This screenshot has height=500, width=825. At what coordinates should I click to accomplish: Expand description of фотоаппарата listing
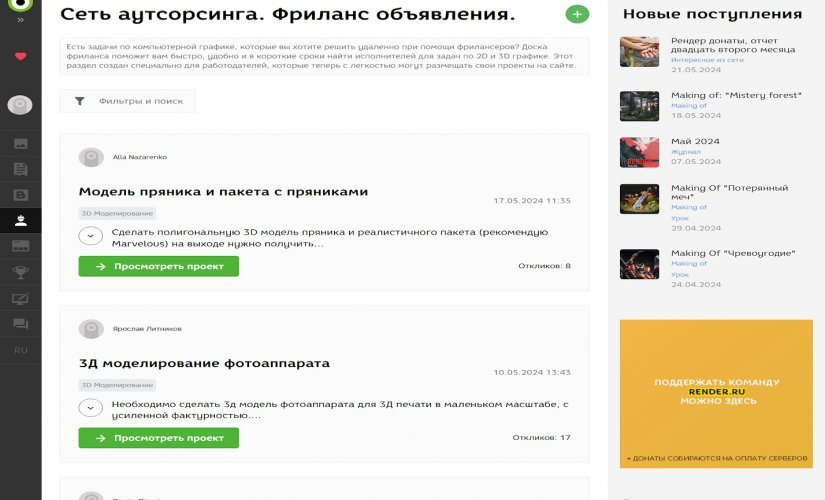click(90, 408)
